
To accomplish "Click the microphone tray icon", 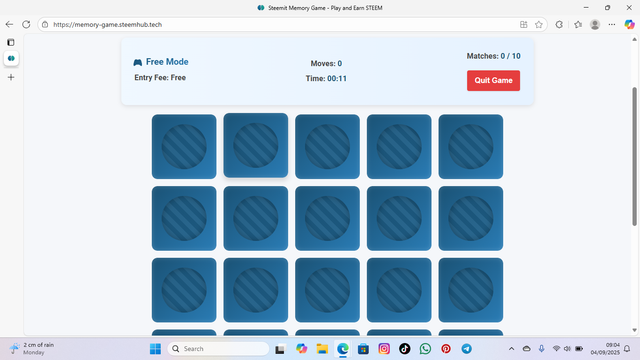I will 541,349.
